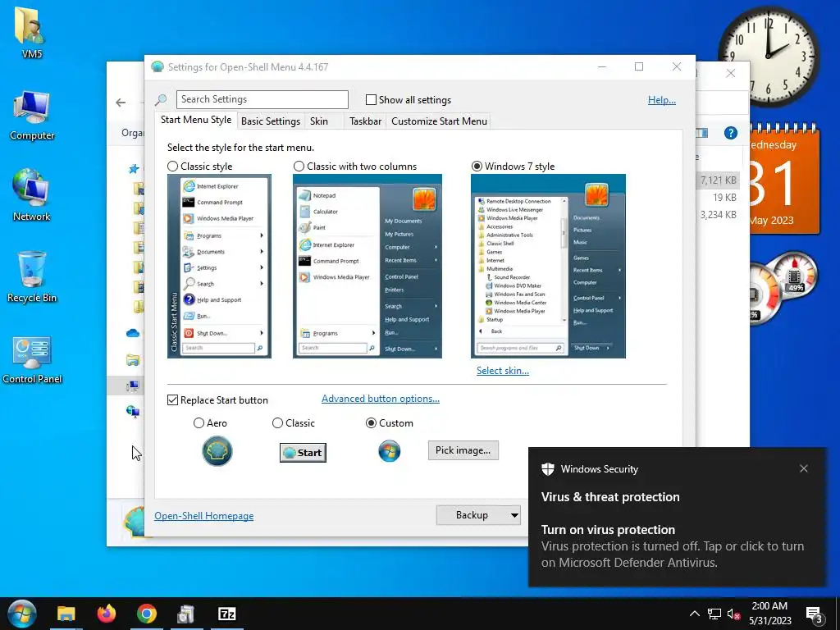This screenshot has height=630, width=840.
Task: Switch to the Start Menu Style tab
Action: click(x=196, y=120)
